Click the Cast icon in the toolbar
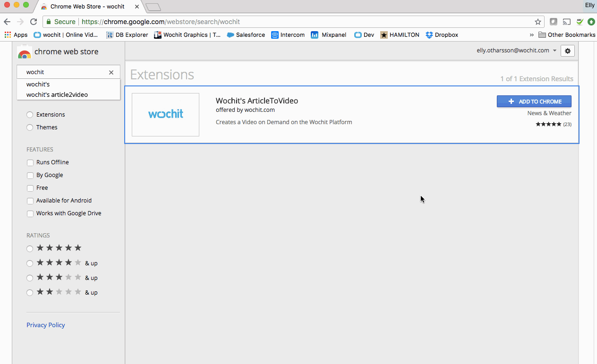The image size is (597, 364). click(566, 22)
